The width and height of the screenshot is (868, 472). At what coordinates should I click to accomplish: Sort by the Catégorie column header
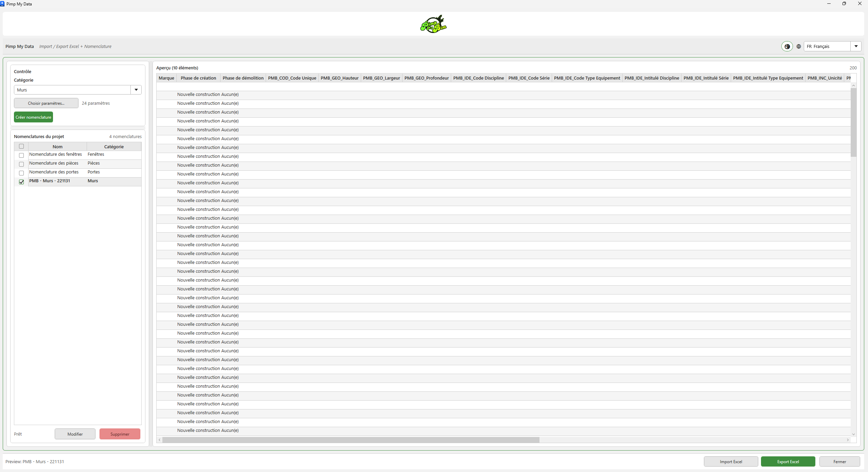click(114, 147)
